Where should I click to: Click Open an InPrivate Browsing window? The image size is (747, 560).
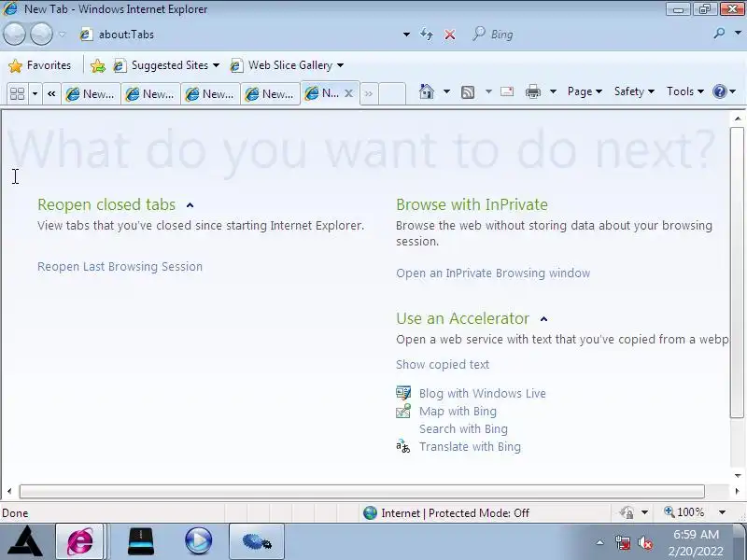point(493,273)
